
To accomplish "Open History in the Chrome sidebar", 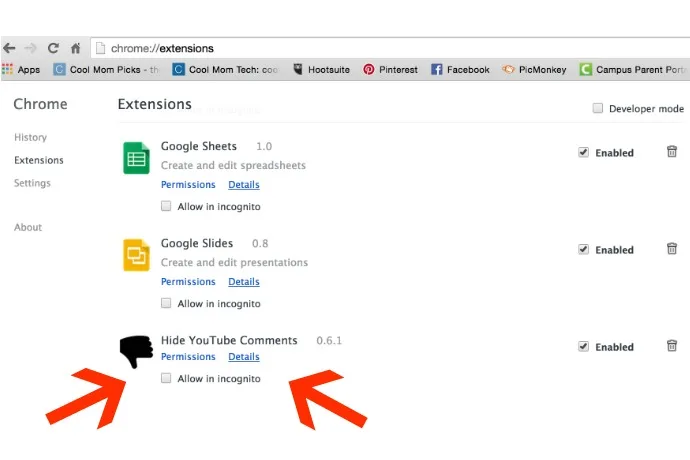I will (x=30, y=137).
